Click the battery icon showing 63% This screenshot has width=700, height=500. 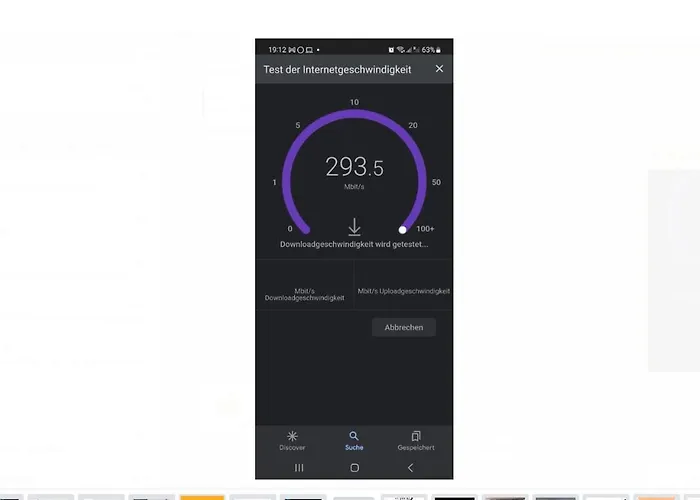tap(438, 50)
